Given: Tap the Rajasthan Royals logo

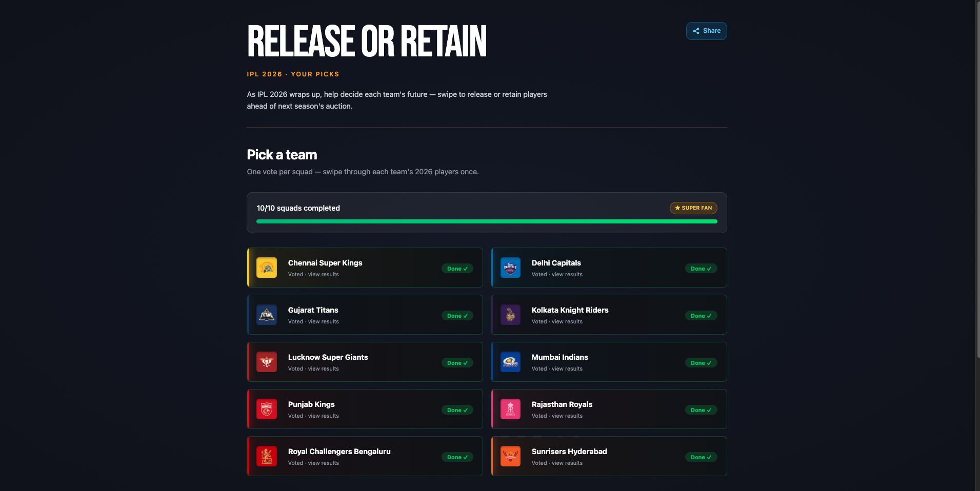Looking at the screenshot, I should point(510,409).
